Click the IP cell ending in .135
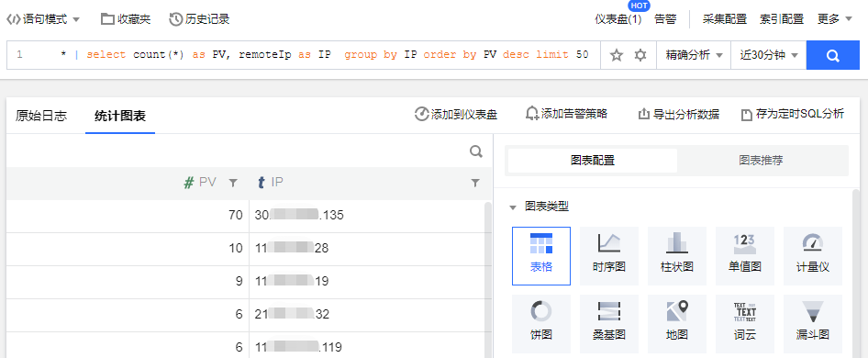Image resolution: width=868 pixels, height=358 pixels. pyautogui.click(x=367, y=216)
